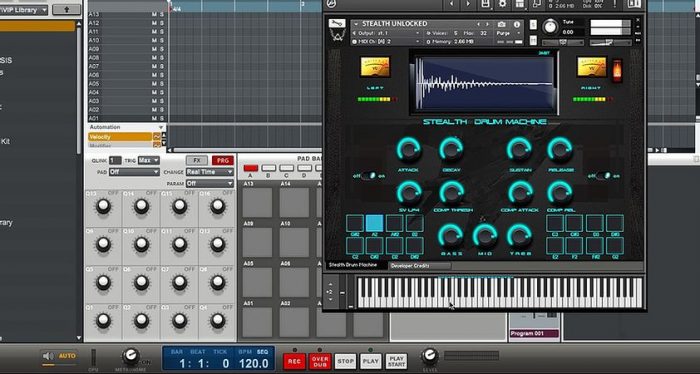The width and height of the screenshot is (700, 374).
Task: Adjust the Comp Thresh knob
Action: click(451, 193)
